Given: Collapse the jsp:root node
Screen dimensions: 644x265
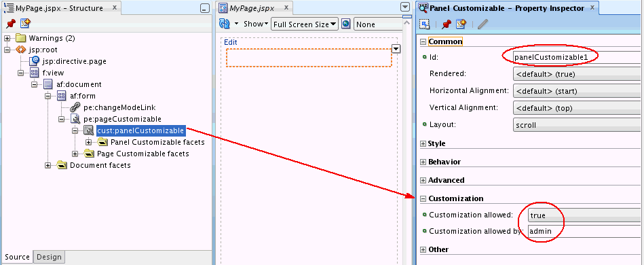Looking at the screenshot, I should click(x=7, y=50).
